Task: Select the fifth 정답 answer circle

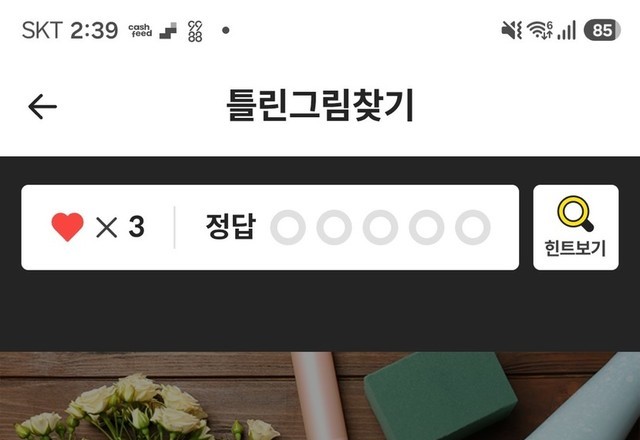Action: pyautogui.click(x=473, y=227)
